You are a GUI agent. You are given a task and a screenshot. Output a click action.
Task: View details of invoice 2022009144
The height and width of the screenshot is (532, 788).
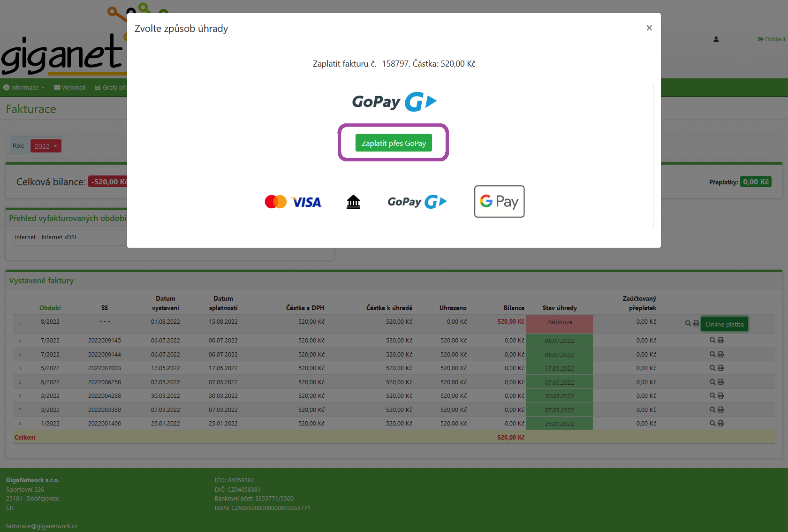pyautogui.click(x=712, y=354)
